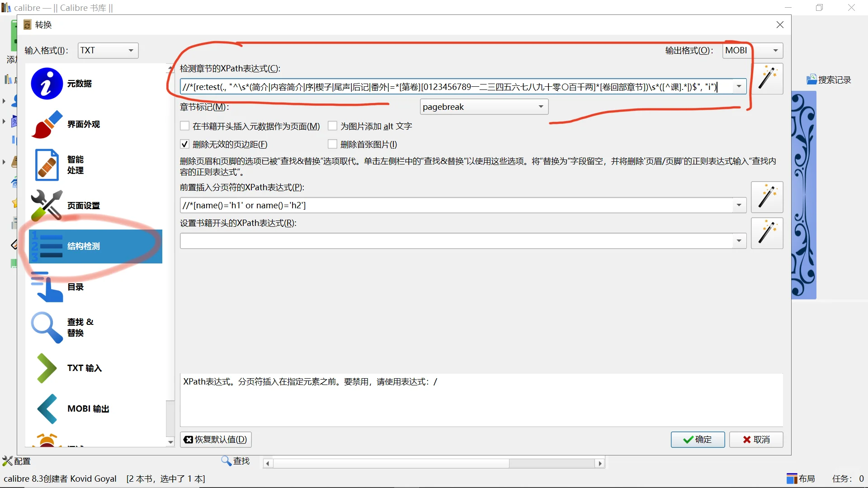Click the empty book start XPath field
Screen dimensions: 868x488
pos(456,241)
